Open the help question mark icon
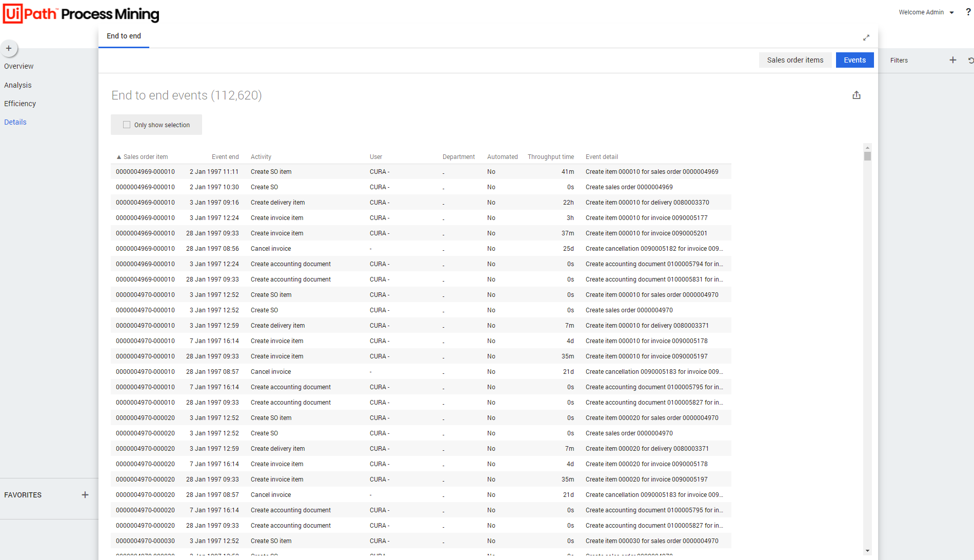The height and width of the screenshot is (560, 974). point(968,12)
